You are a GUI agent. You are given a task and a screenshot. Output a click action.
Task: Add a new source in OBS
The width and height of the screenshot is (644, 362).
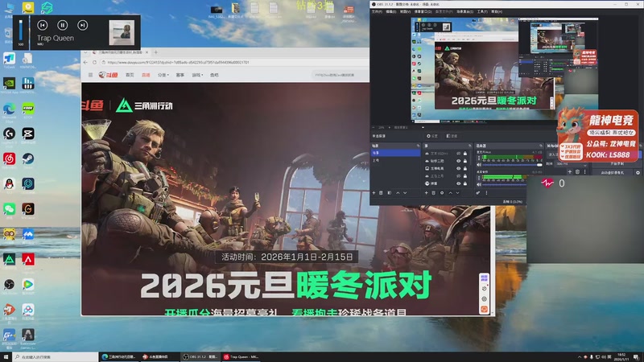pos(427,193)
